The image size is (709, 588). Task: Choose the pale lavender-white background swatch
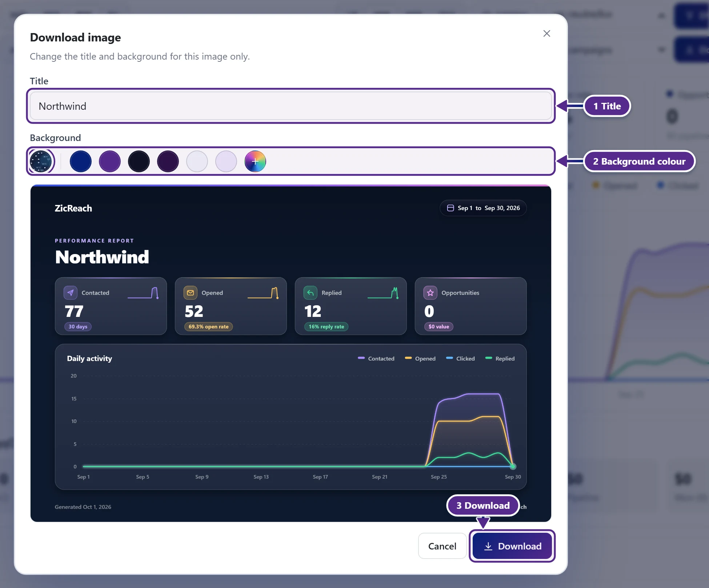[197, 161]
